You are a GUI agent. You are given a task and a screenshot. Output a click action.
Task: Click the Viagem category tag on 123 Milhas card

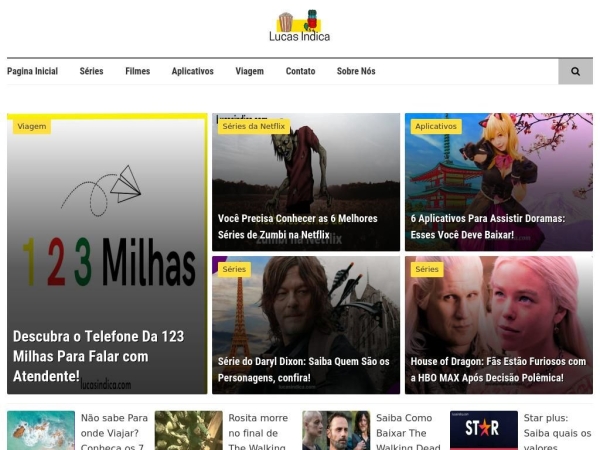tap(32, 126)
